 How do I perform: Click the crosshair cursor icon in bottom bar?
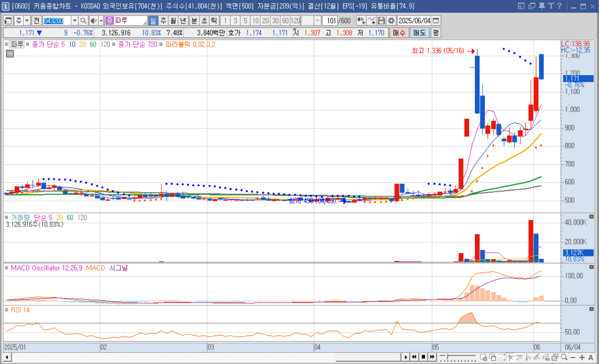coord(511,357)
